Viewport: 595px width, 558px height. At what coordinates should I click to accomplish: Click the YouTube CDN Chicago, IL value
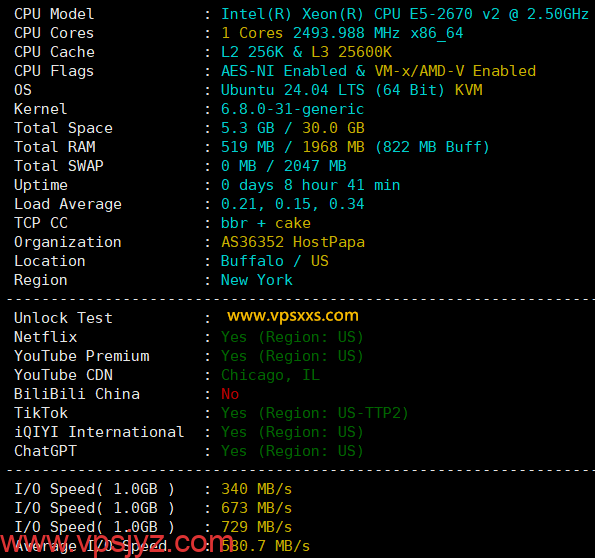pyautogui.click(x=270, y=375)
